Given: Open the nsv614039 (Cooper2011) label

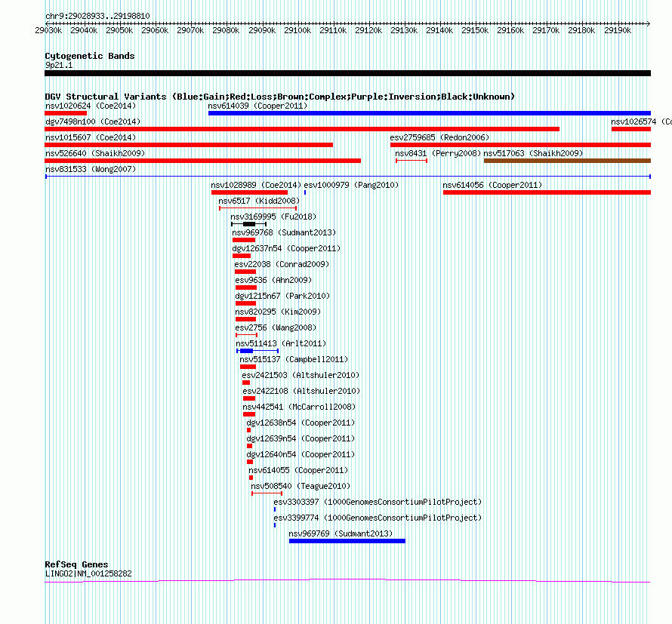Looking at the screenshot, I should [x=257, y=106].
